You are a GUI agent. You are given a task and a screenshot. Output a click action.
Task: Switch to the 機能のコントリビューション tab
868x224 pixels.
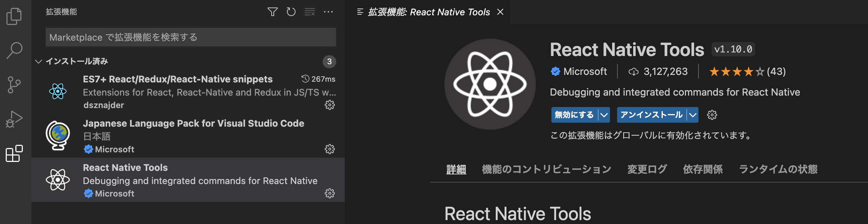[546, 169]
